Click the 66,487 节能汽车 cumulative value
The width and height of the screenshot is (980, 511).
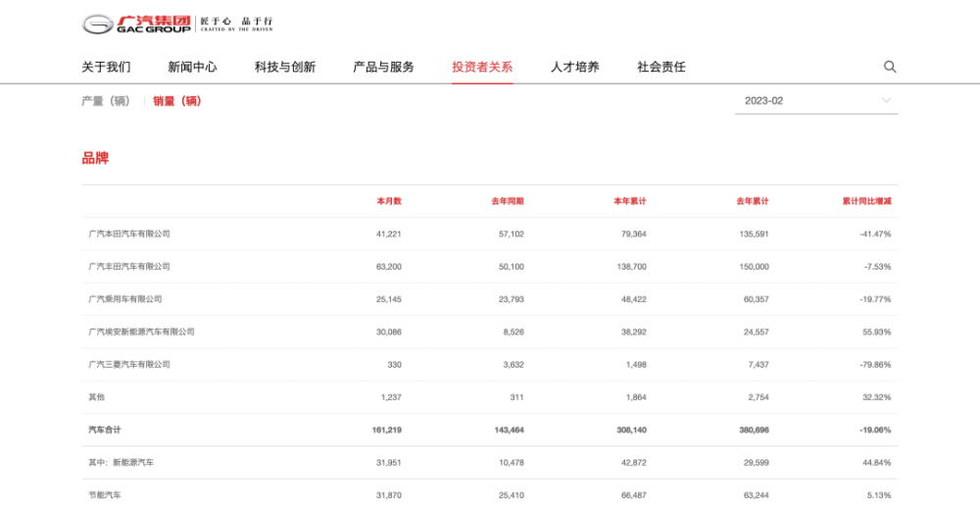click(634, 494)
